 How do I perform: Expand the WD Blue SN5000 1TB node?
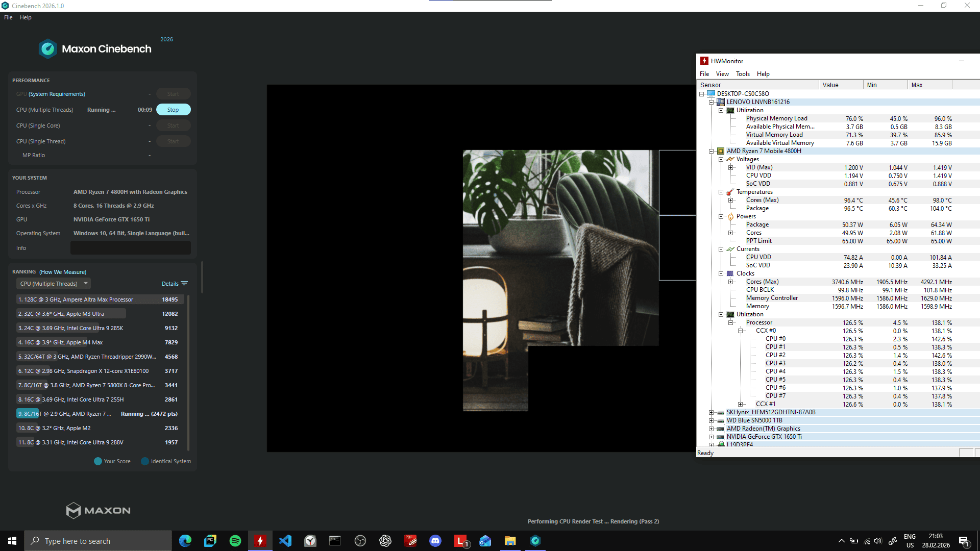tap(712, 420)
